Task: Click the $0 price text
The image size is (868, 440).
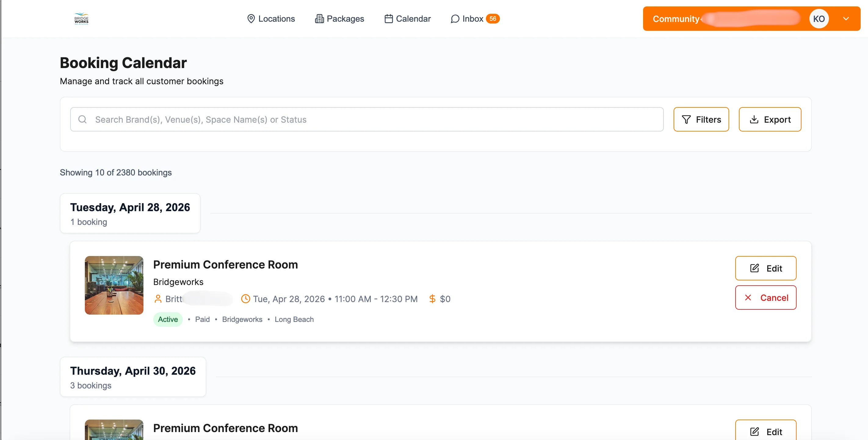Action: pos(445,299)
